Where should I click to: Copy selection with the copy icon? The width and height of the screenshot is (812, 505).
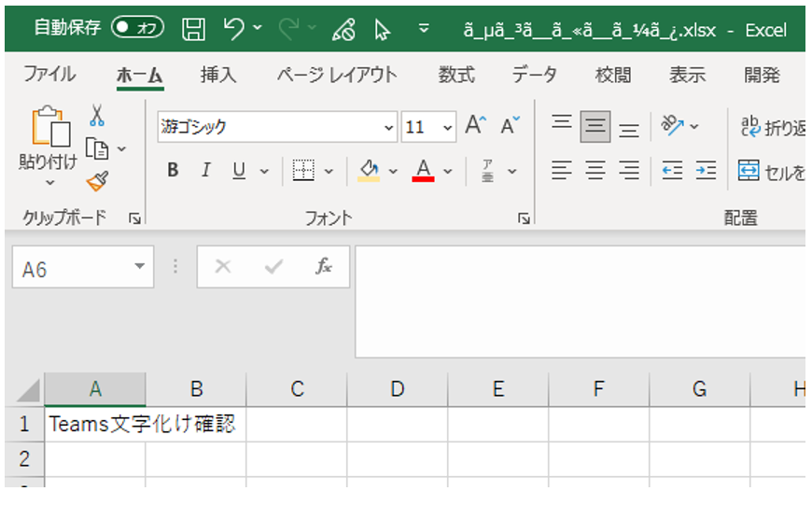tap(97, 148)
